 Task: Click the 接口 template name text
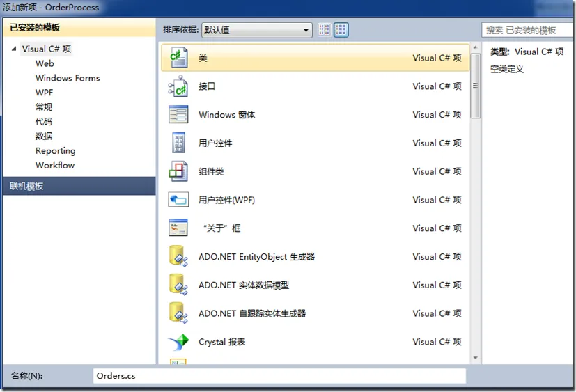207,86
